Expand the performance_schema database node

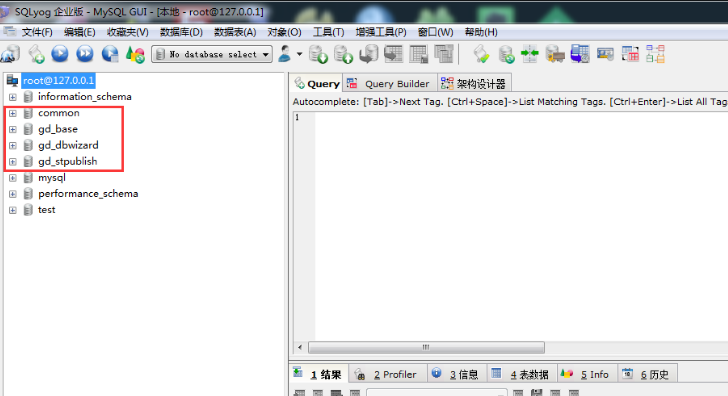coord(13,194)
